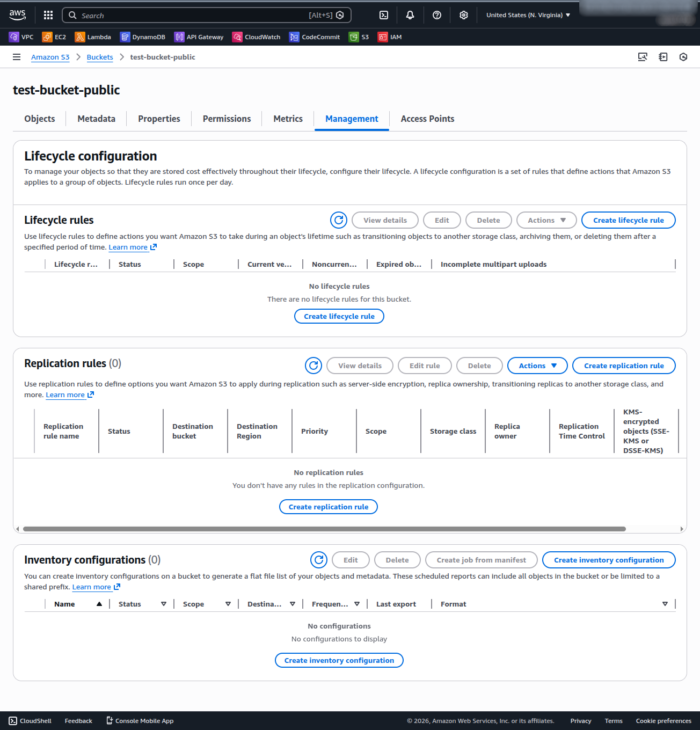Screen dimensions: 700x730
Task: Open the S3 shortcut in favorites bar
Action: 359,37
